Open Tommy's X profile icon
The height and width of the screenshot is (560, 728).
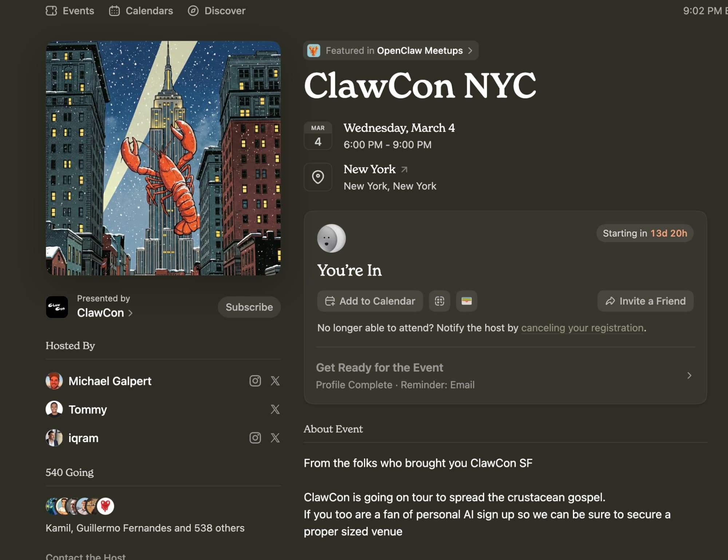click(x=275, y=409)
